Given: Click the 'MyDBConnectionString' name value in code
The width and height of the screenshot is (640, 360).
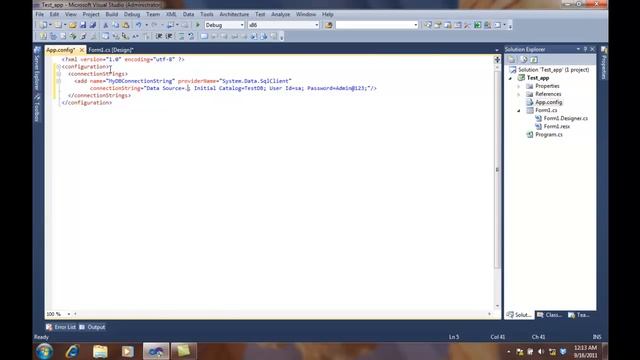Looking at the screenshot, I should 140,81.
